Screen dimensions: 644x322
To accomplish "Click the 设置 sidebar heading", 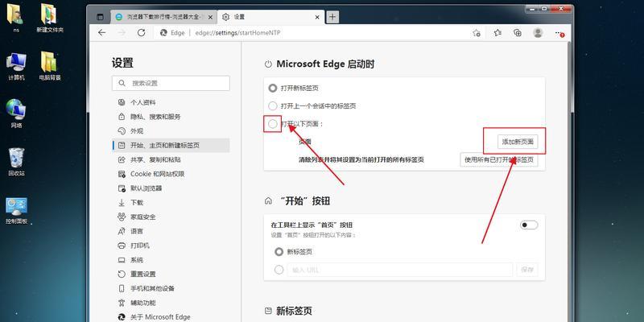I will point(122,63).
